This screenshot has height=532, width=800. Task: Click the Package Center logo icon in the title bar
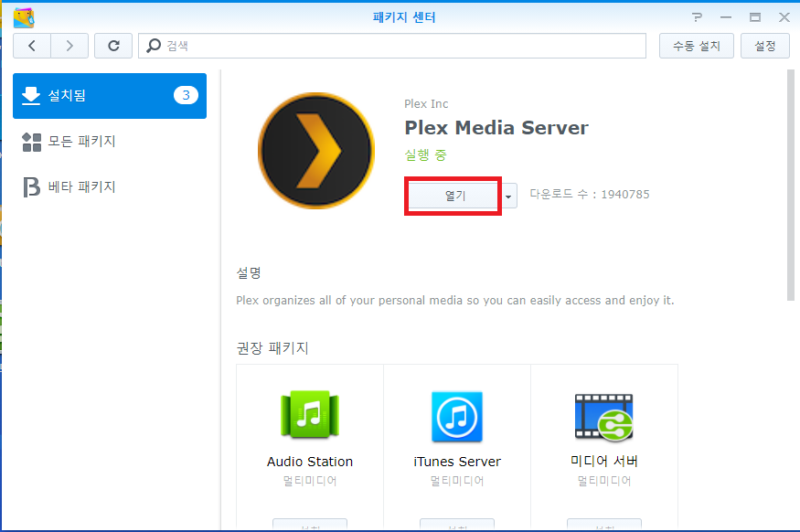pyautogui.click(x=24, y=18)
